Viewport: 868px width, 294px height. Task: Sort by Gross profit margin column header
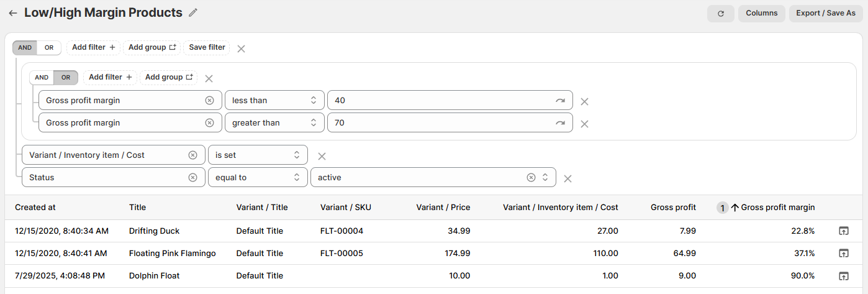[777, 208]
